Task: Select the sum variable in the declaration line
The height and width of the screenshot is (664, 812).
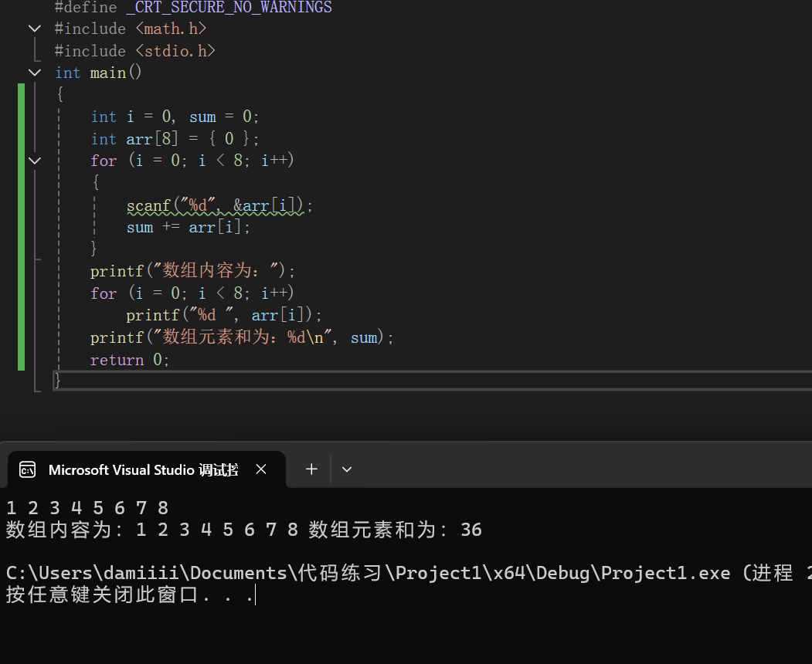Action: [202, 116]
